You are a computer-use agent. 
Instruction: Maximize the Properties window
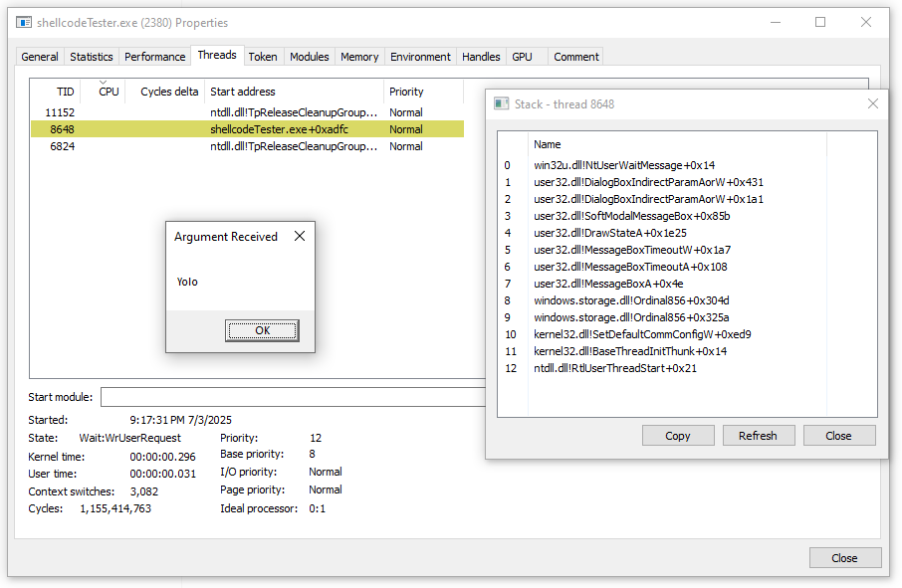point(820,23)
